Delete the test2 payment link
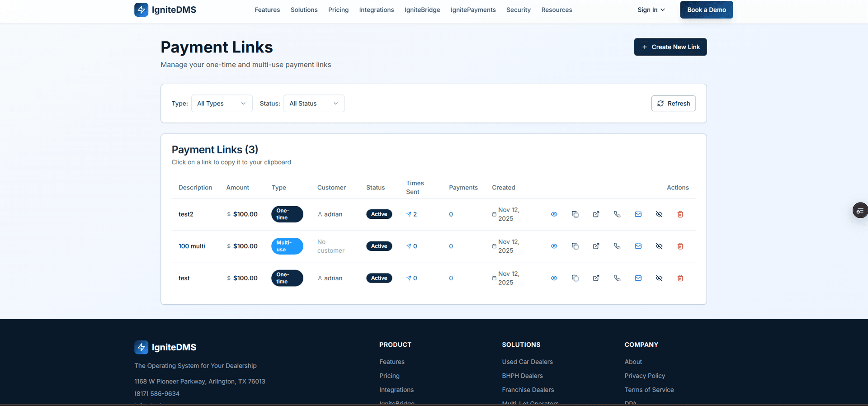 pos(680,214)
